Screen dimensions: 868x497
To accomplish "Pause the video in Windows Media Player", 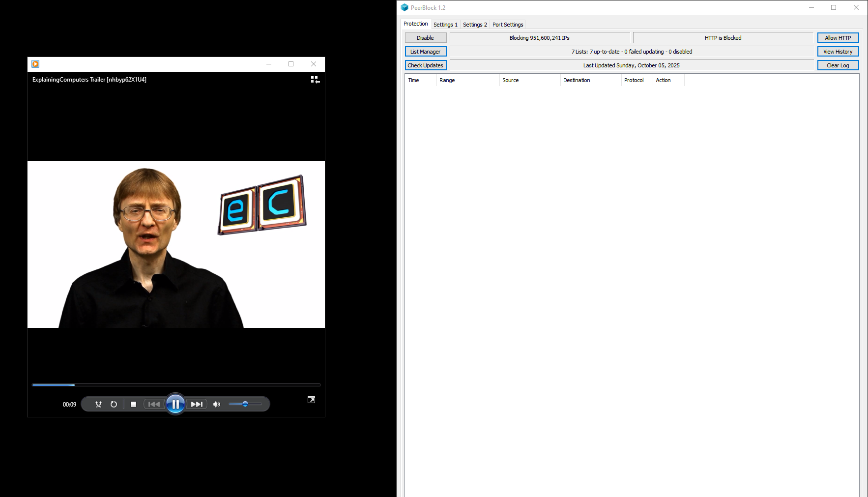I will (175, 404).
